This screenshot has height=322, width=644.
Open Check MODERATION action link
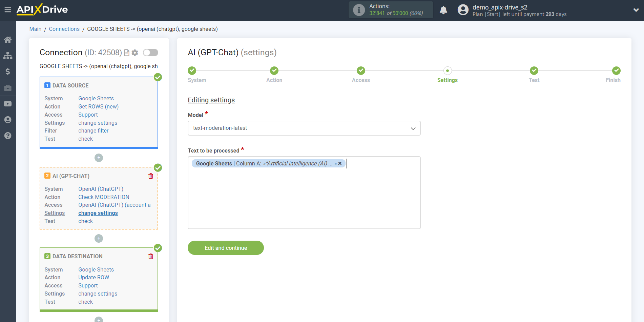(x=104, y=197)
